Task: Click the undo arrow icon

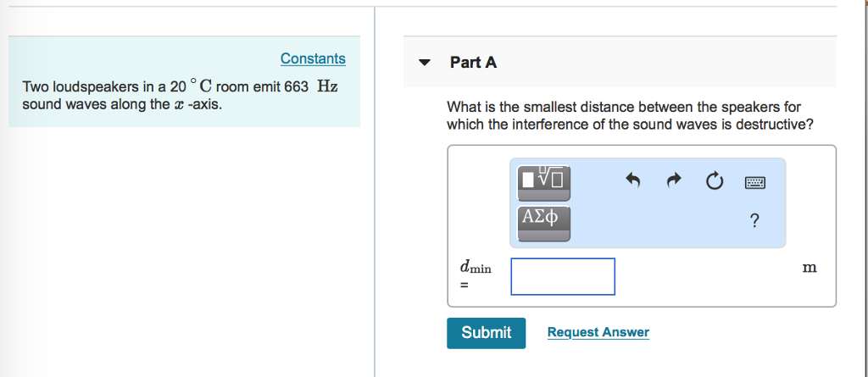Action: 632,180
